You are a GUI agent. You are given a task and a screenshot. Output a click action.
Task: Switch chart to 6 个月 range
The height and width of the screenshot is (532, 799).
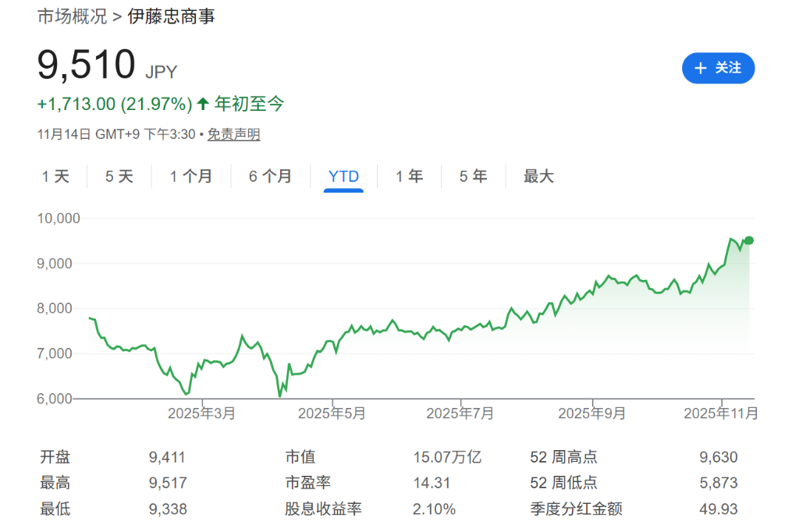[270, 176]
